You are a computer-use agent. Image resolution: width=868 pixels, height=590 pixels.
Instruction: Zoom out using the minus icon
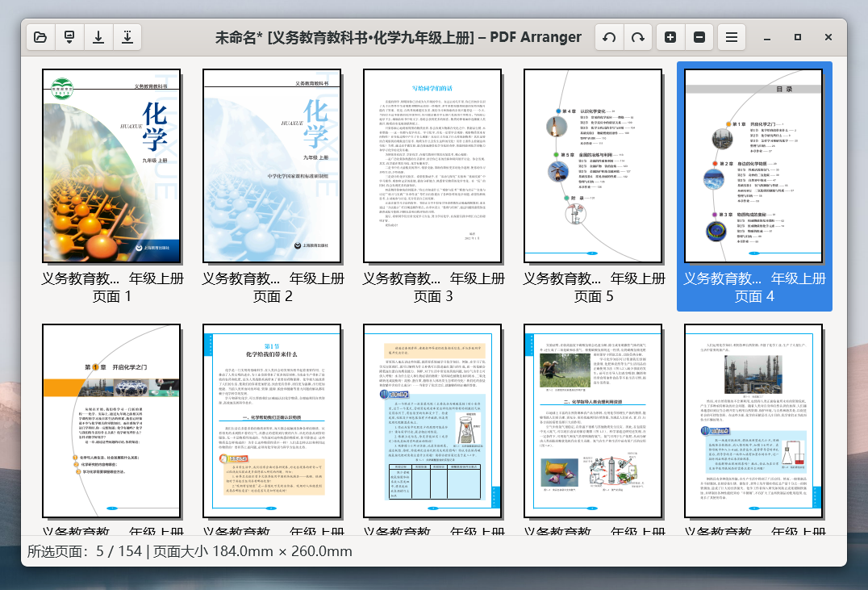[699, 37]
